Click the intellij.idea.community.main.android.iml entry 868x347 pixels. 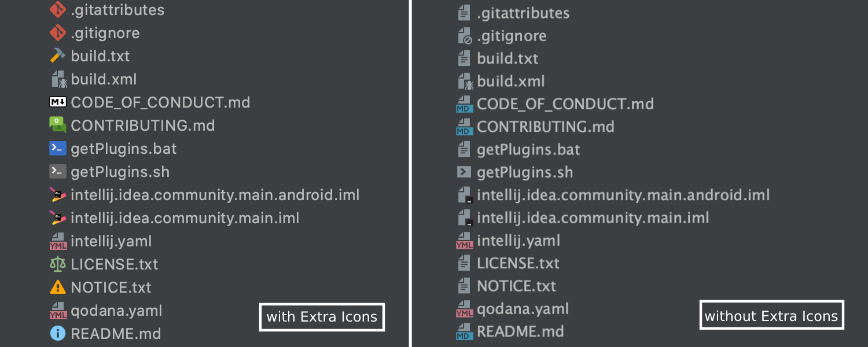214,195
